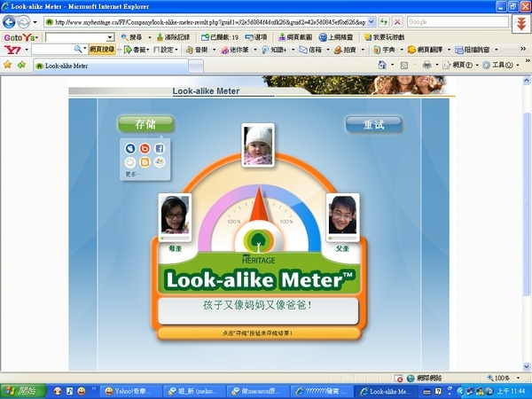Viewport: 532px width, 399px height.
Task: Expand the Yahoo toolbar overflow chevron
Action: click(x=523, y=49)
